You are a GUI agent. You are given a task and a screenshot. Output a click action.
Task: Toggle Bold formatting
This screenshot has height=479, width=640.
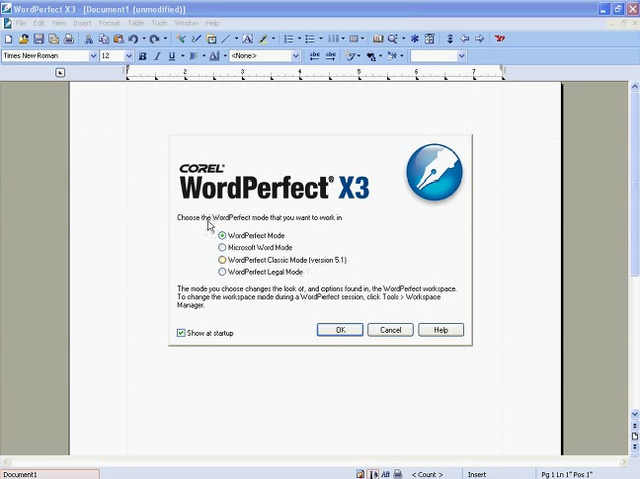[142, 56]
